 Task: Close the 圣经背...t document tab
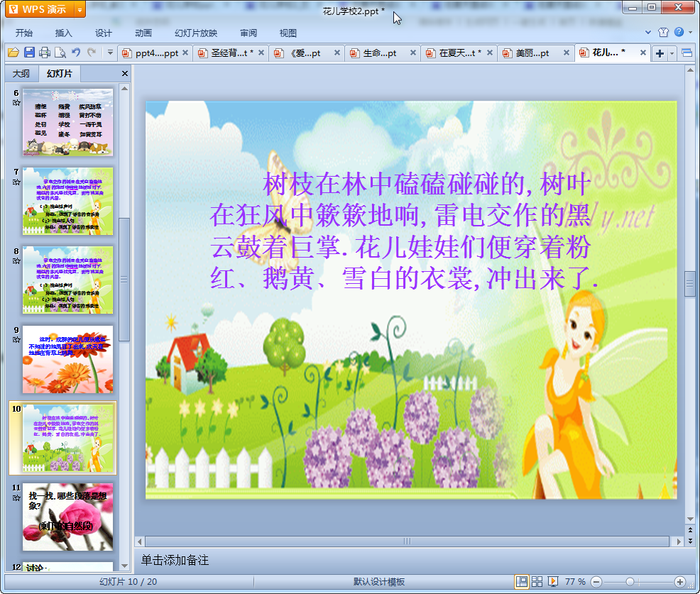coord(261,53)
